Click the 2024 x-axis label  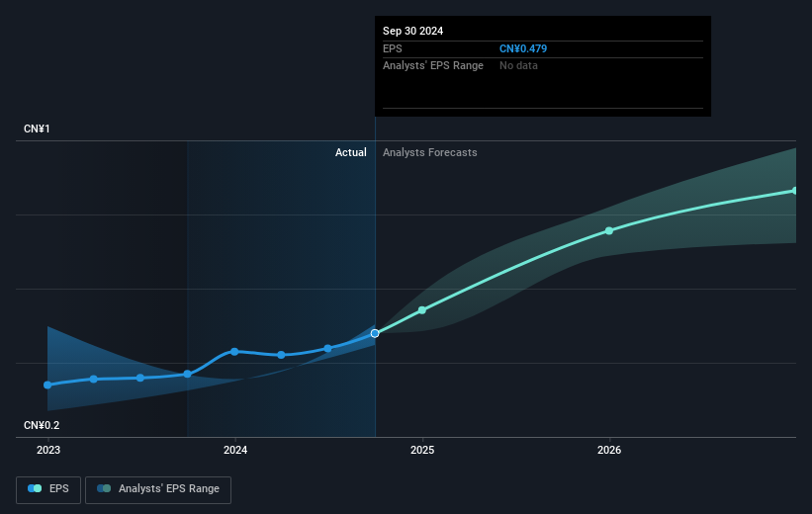(235, 450)
